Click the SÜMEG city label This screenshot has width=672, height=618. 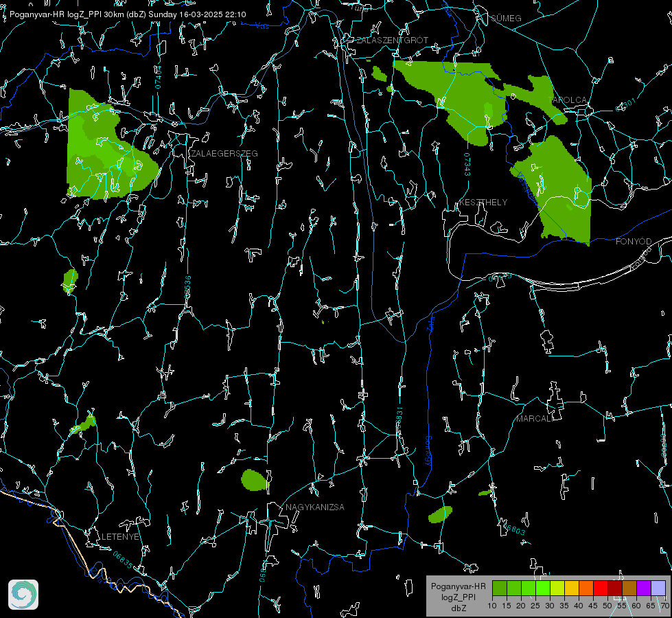point(506,19)
